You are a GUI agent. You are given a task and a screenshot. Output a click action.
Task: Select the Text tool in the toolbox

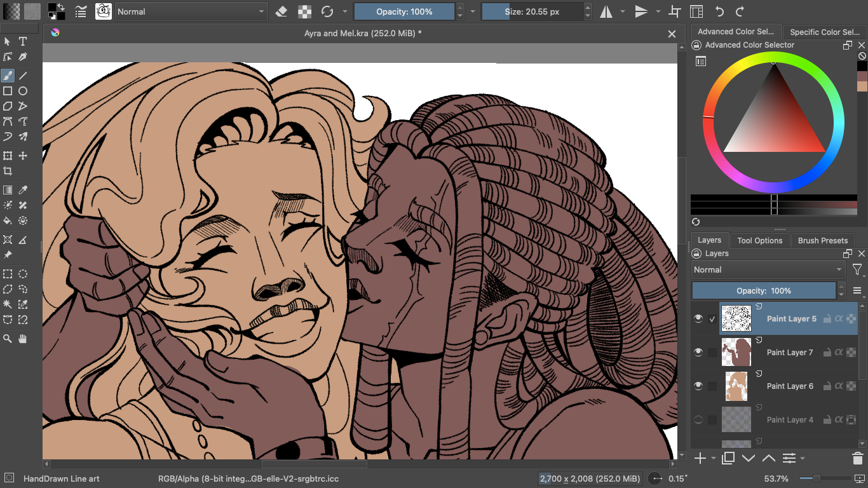[23, 41]
